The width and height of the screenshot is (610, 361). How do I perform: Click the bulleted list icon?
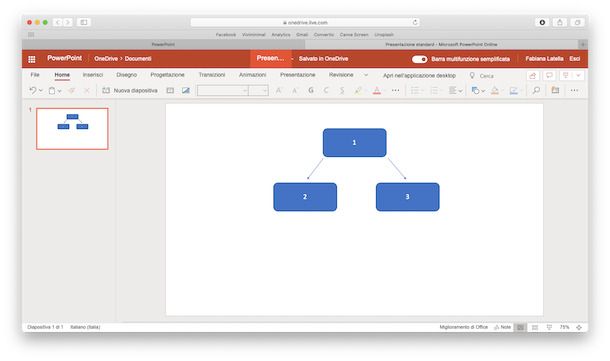point(415,90)
